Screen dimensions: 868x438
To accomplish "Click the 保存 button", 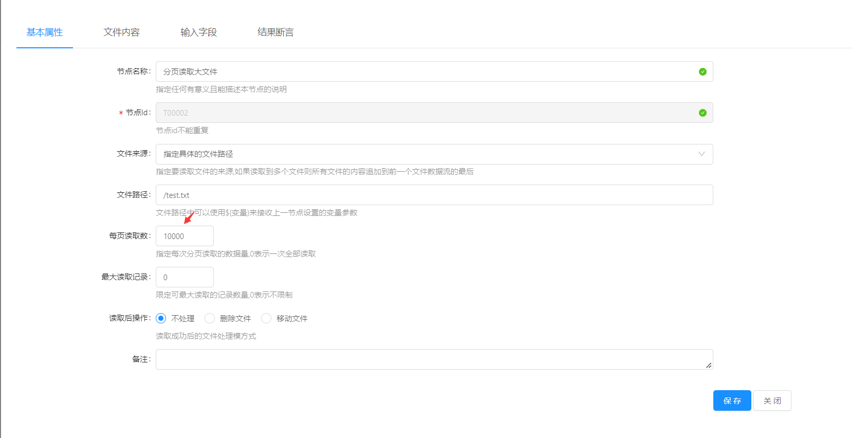I will pos(732,400).
